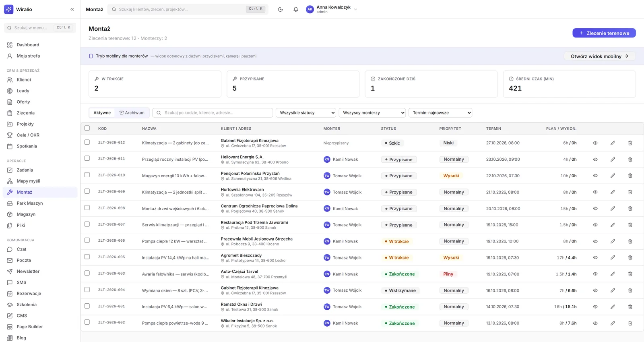Select all orders with the header checkbox
The image size is (644, 342).
pyautogui.click(x=87, y=128)
